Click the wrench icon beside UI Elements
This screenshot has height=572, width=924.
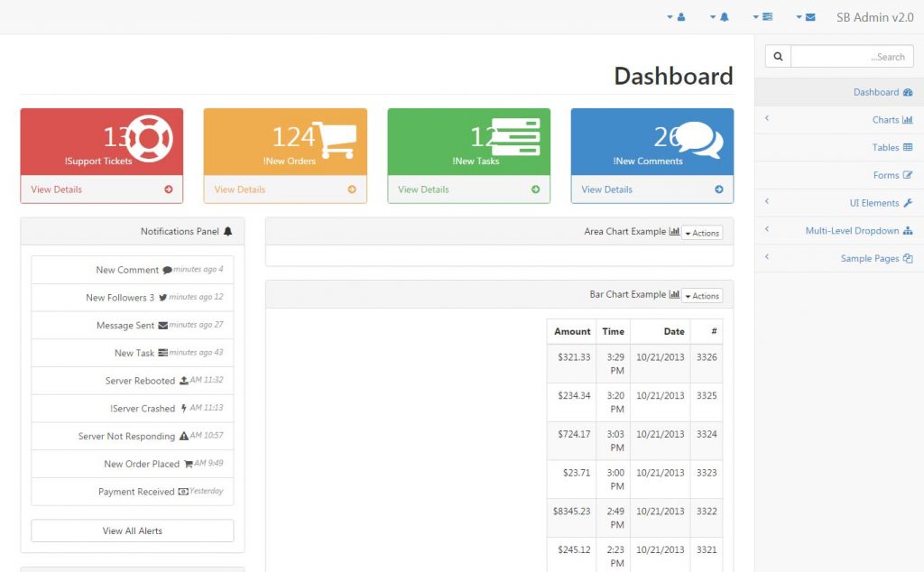coord(908,203)
